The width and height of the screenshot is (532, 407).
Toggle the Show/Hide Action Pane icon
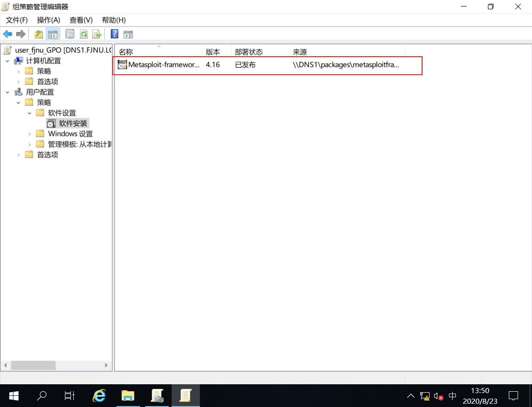click(x=128, y=34)
